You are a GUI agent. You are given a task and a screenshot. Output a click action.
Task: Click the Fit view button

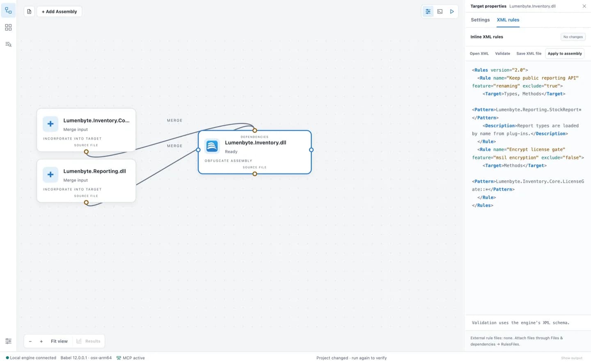(59, 341)
